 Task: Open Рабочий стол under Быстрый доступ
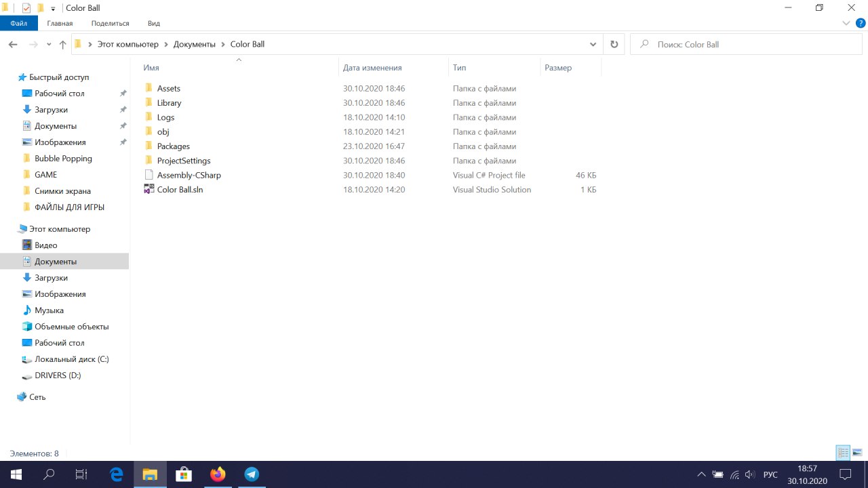point(60,94)
